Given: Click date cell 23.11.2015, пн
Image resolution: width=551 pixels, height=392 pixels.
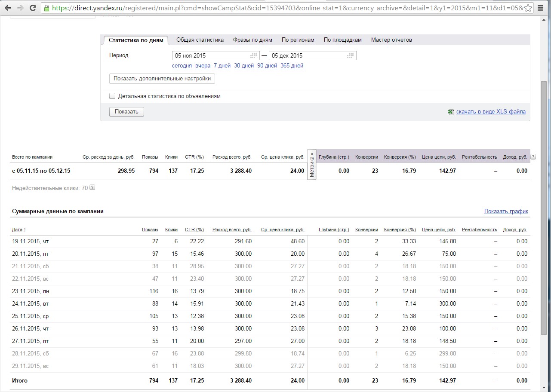Looking at the screenshot, I should 31,291.
